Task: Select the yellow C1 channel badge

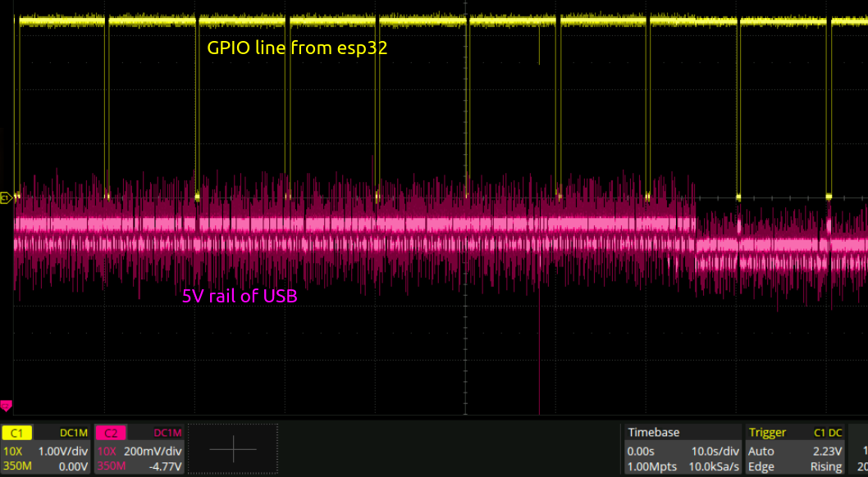Action: (17, 433)
